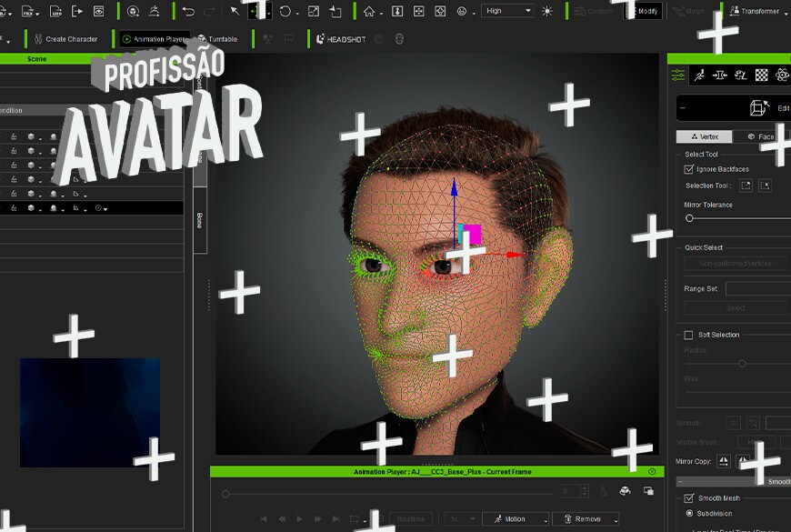Click the Turntable button
This screenshot has width=791, height=532.
tap(217, 39)
